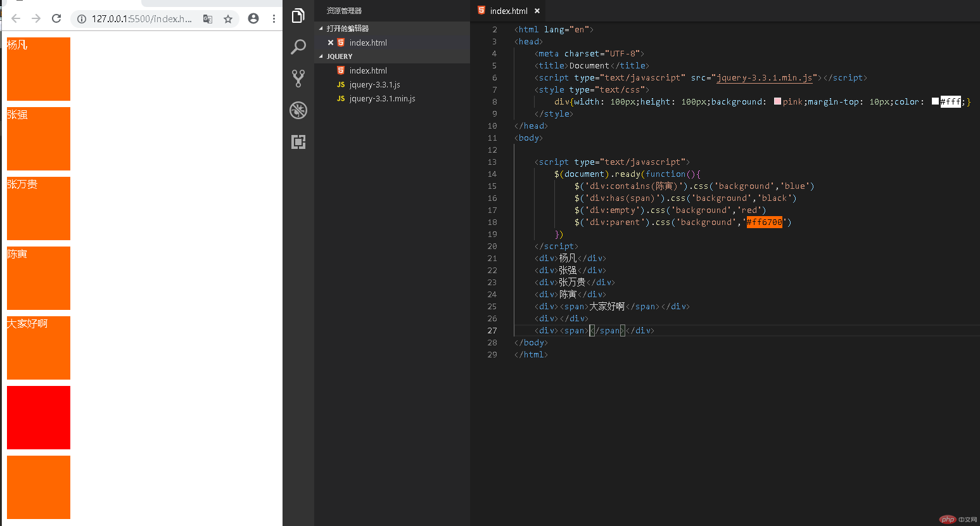Open the Debug view in activity bar

[298, 110]
